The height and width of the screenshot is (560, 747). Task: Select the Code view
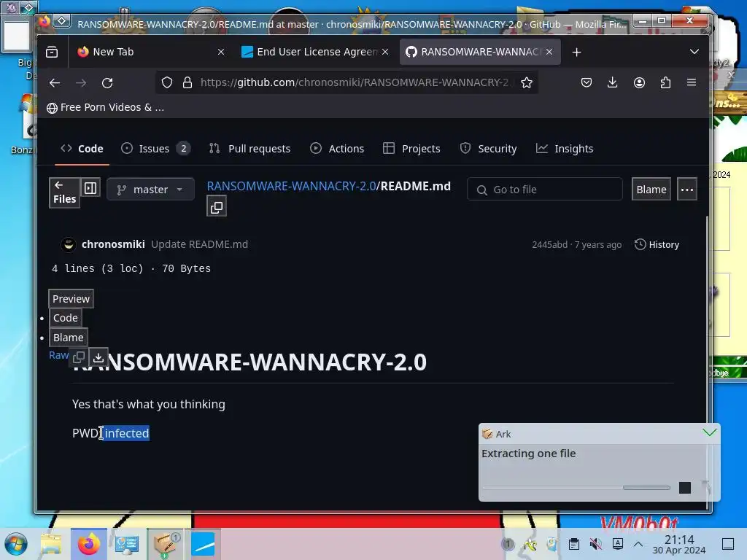(65, 318)
